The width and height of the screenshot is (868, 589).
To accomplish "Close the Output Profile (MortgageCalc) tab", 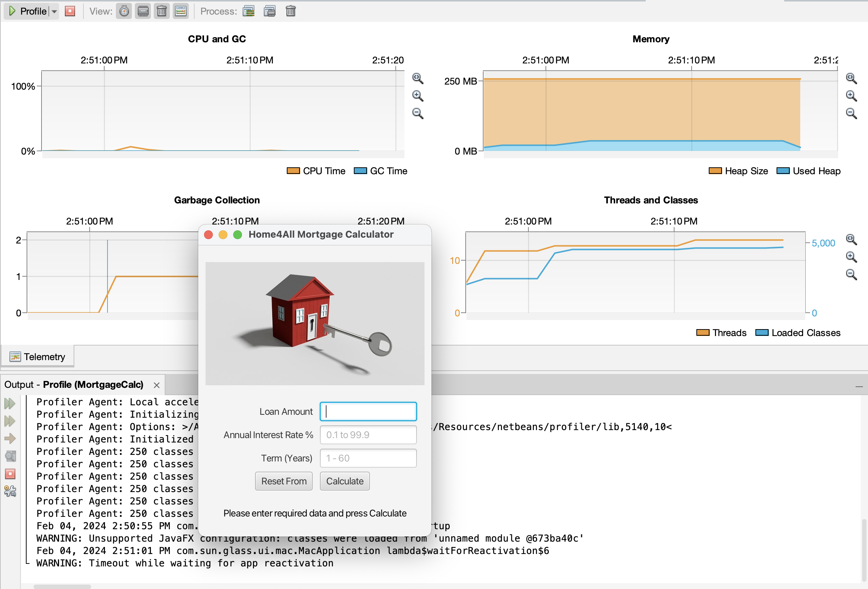I will pyautogui.click(x=156, y=385).
